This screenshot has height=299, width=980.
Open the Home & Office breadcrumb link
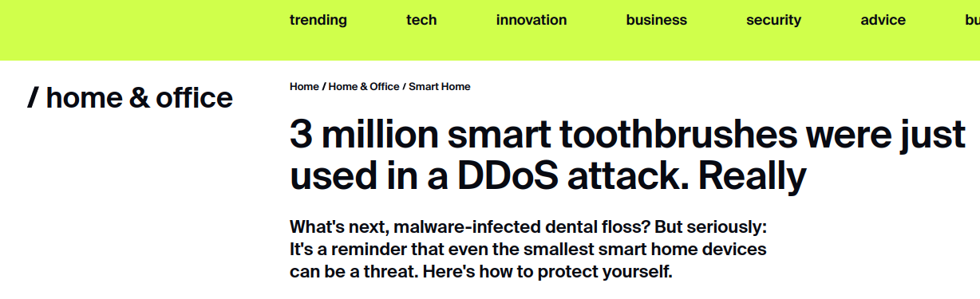pyautogui.click(x=364, y=86)
